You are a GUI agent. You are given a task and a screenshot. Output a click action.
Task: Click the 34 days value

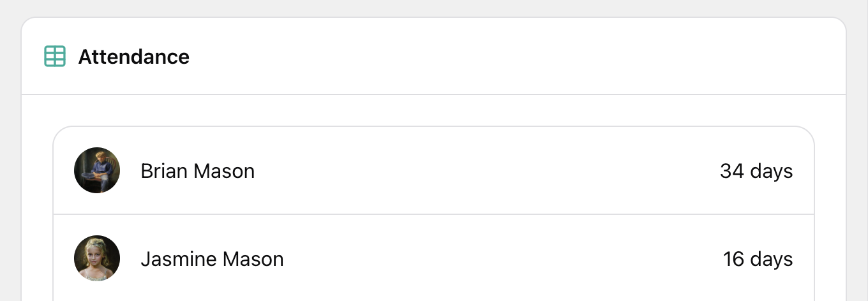pyautogui.click(x=756, y=171)
